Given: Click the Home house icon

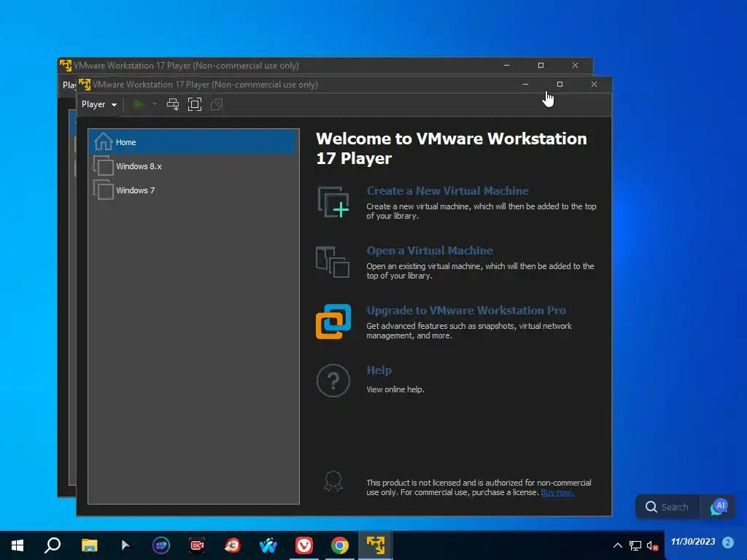Looking at the screenshot, I should 104,141.
